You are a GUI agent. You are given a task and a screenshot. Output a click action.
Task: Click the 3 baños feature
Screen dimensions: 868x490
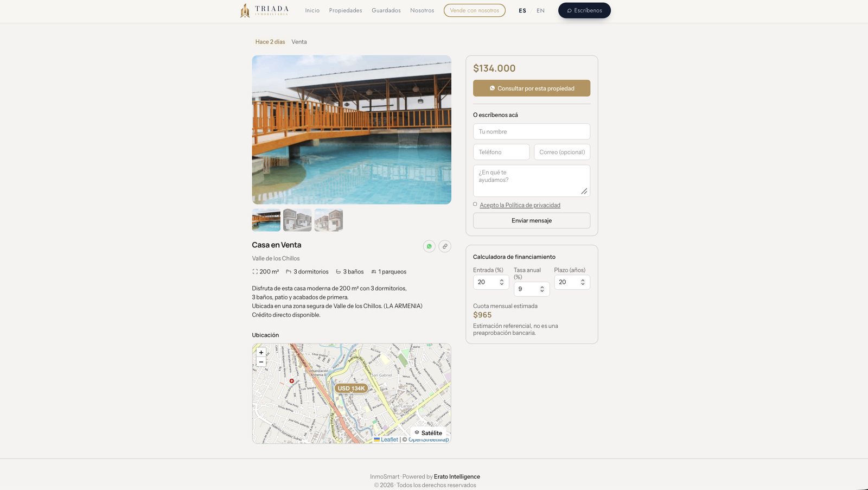pyautogui.click(x=349, y=272)
